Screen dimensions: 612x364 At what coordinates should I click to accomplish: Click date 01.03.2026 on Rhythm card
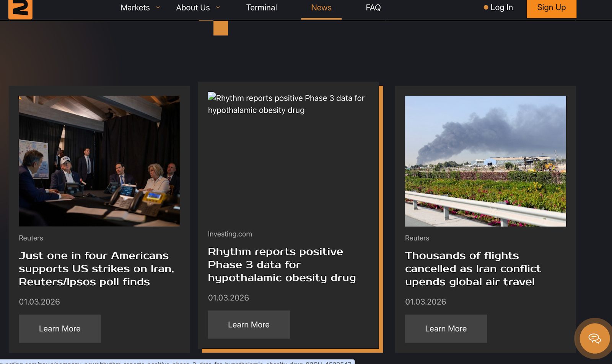228,298
